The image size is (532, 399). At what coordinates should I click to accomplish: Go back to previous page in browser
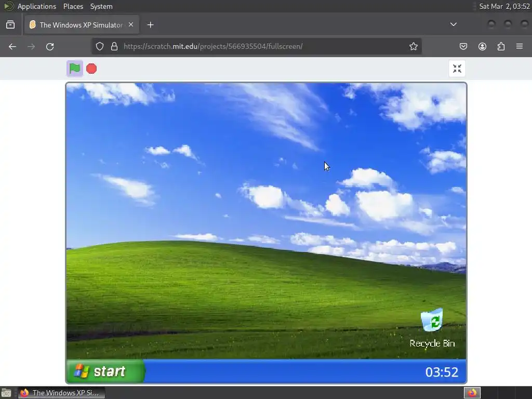pos(12,46)
